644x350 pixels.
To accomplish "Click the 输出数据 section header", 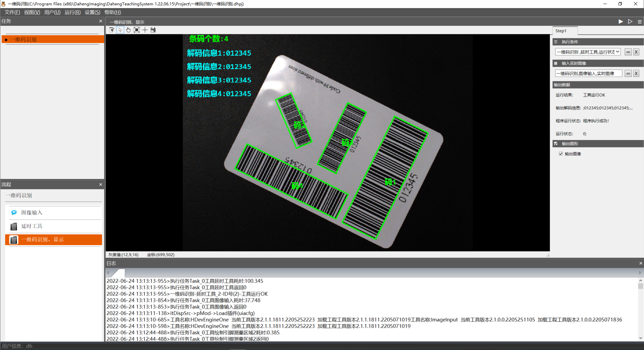I will 598,85.
